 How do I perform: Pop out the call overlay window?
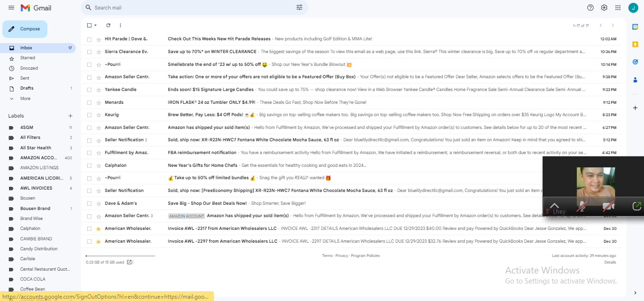(x=637, y=206)
